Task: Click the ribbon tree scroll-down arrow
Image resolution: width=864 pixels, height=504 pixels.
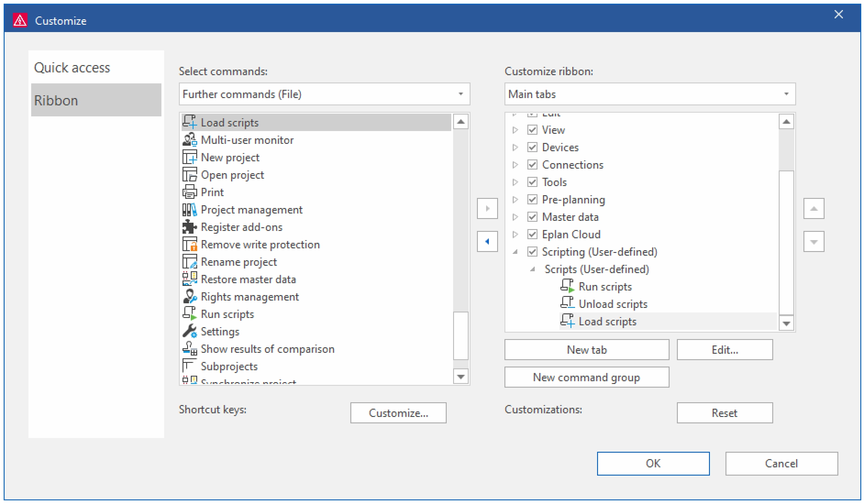Action: (x=786, y=323)
